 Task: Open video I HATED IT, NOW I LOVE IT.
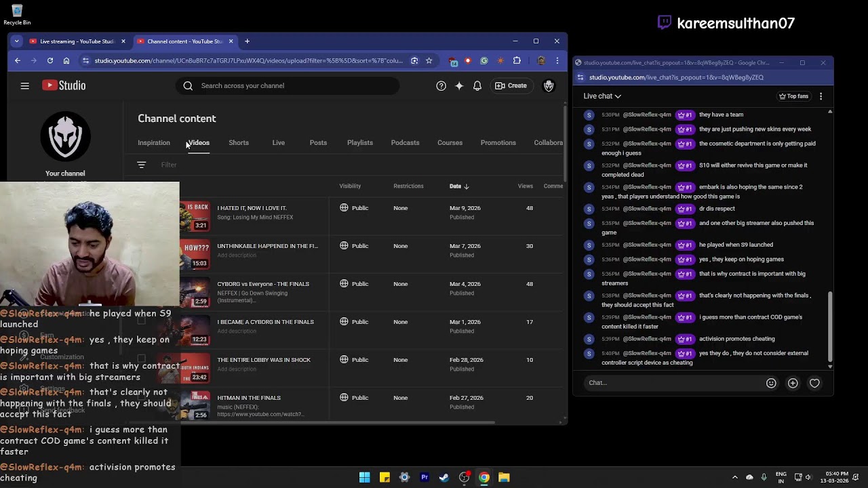pos(252,208)
